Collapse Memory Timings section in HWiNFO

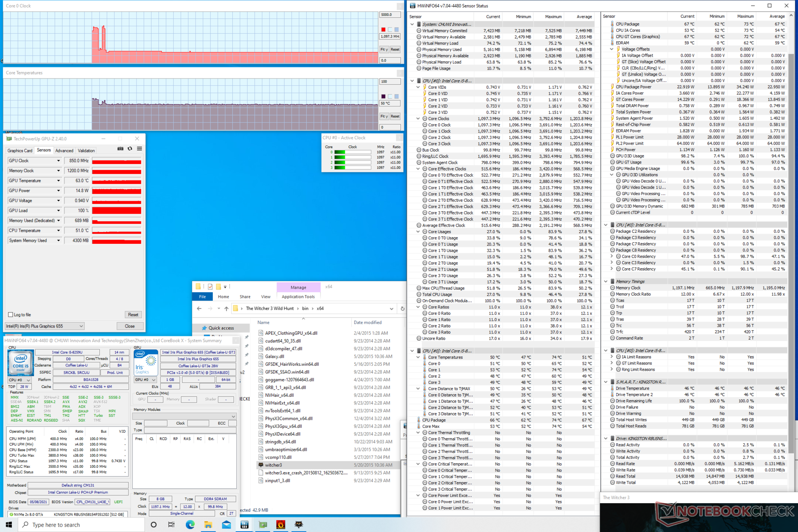pos(606,282)
